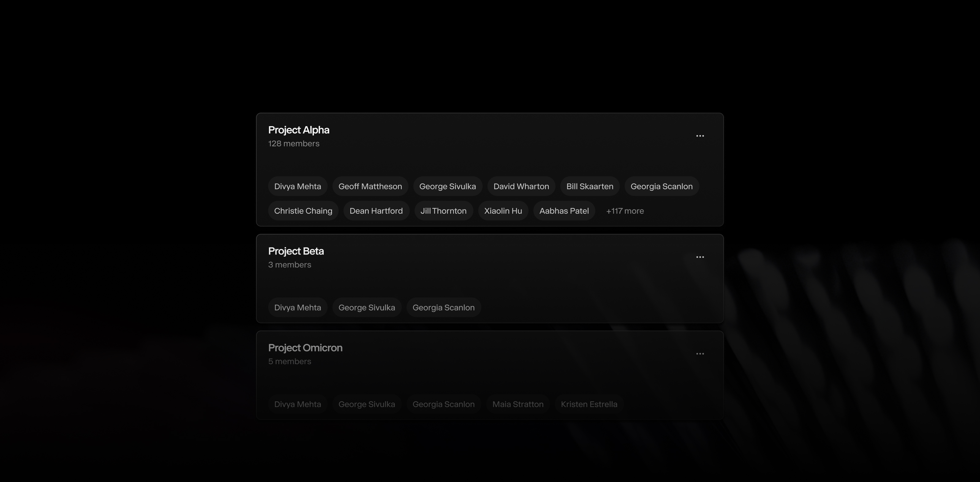Click George Sivulka in Project Beta
980x482 pixels.
click(x=367, y=307)
